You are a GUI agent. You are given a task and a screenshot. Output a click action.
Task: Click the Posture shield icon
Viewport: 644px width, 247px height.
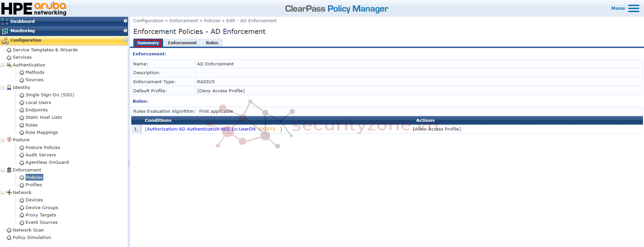point(9,140)
